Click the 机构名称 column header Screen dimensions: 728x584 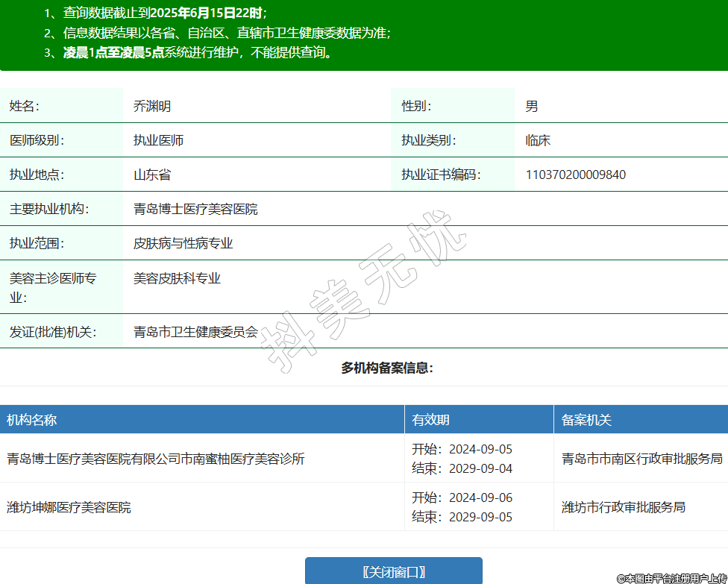click(32, 420)
